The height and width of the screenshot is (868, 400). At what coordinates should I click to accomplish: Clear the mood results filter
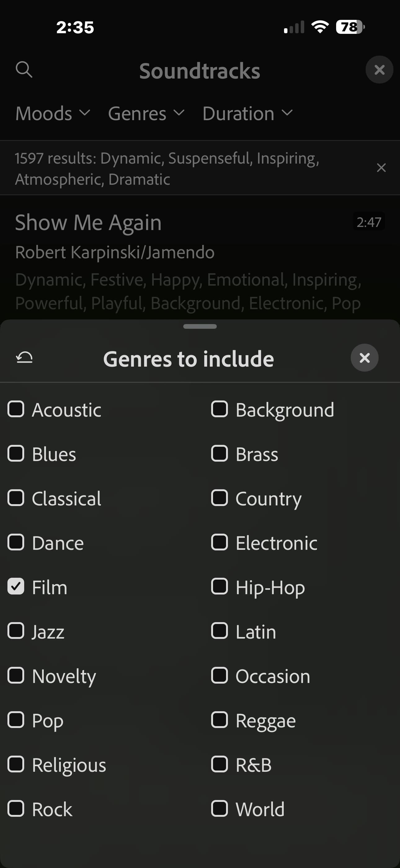point(381,168)
